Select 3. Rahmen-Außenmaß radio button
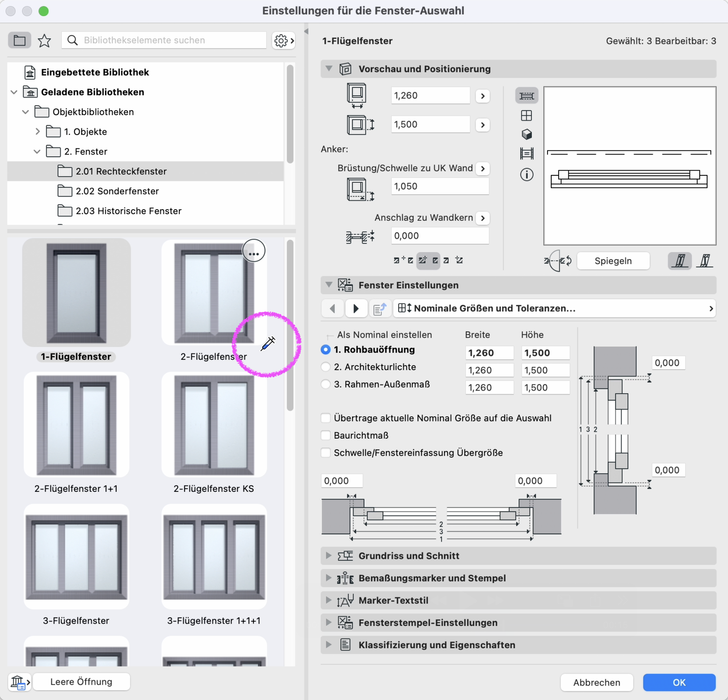The width and height of the screenshot is (728, 700). 326,384
